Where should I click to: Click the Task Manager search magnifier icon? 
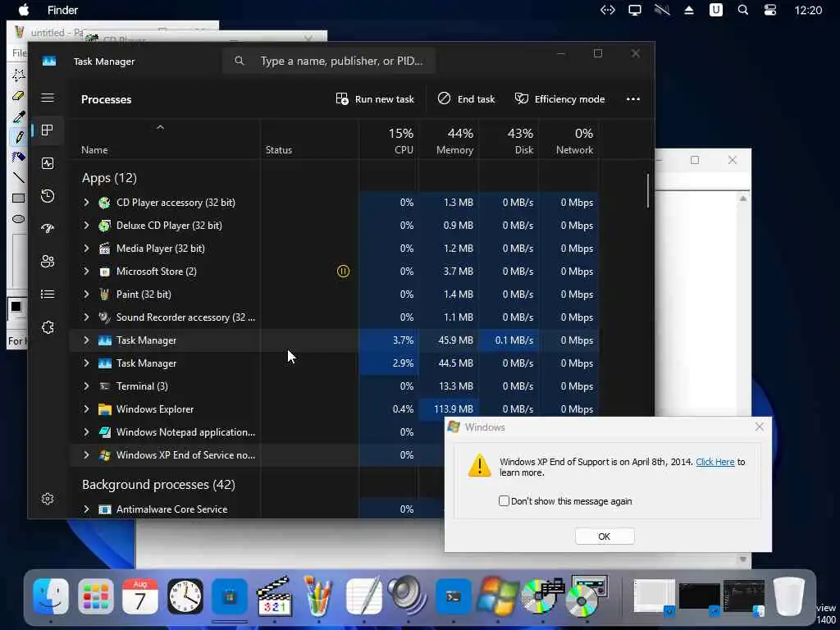pos(240,61)
